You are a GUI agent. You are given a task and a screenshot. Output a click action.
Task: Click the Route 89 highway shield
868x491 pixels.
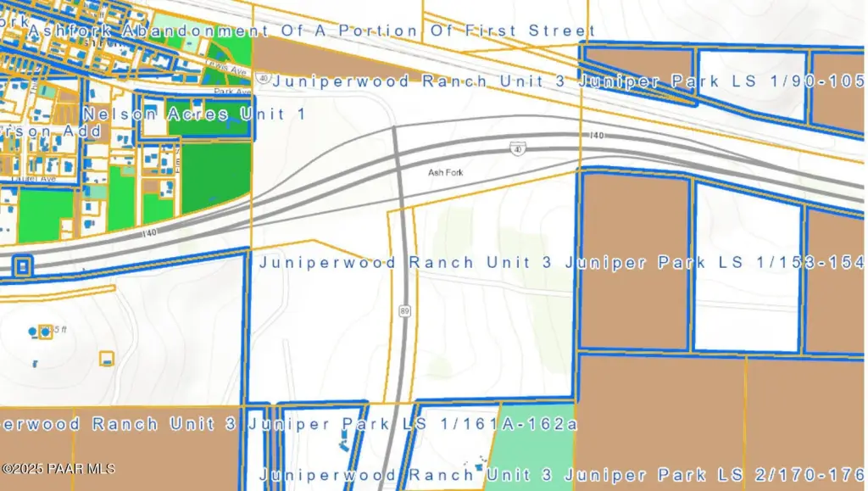[407, 311]
